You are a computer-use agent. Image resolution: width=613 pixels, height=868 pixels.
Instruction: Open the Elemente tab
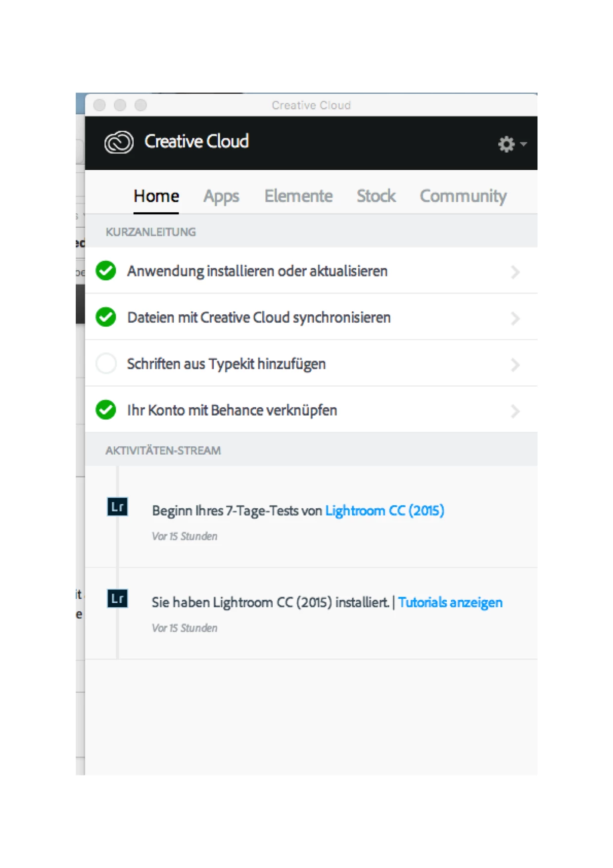tap(298, 196)
